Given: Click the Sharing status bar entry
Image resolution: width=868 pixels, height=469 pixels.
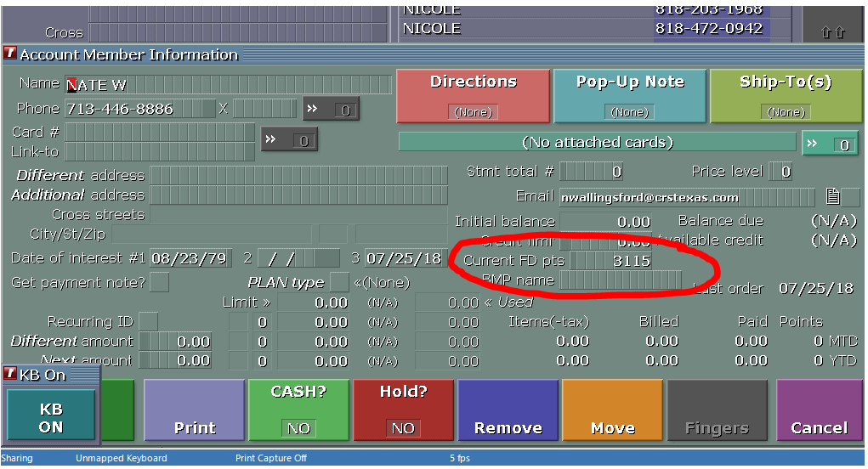Looking at the screenshot, I should click(x=17, y=458).
